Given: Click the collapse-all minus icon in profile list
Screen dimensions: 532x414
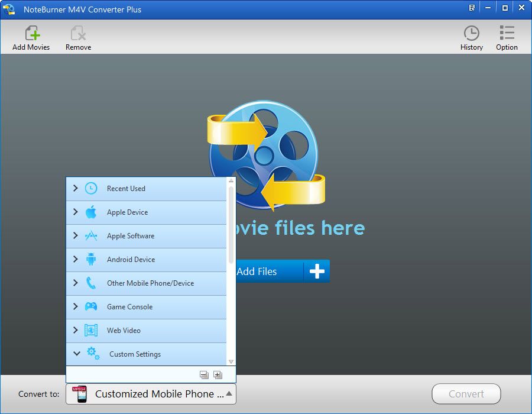Looking at the screenshot, I should [x=204, y=375].
